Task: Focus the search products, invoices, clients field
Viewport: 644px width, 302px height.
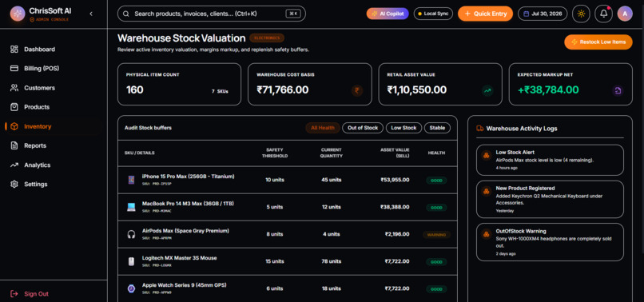Action: 212,14
